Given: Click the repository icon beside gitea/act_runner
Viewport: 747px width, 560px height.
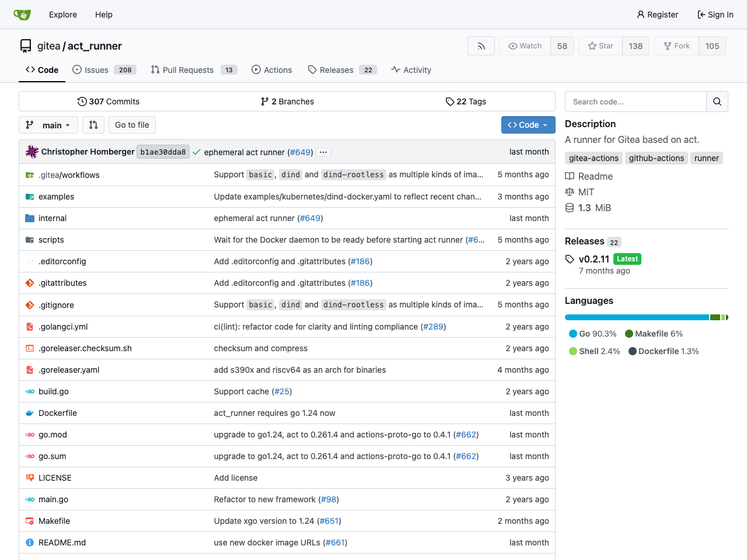Looking at the screenshot, I should point(26,46).
